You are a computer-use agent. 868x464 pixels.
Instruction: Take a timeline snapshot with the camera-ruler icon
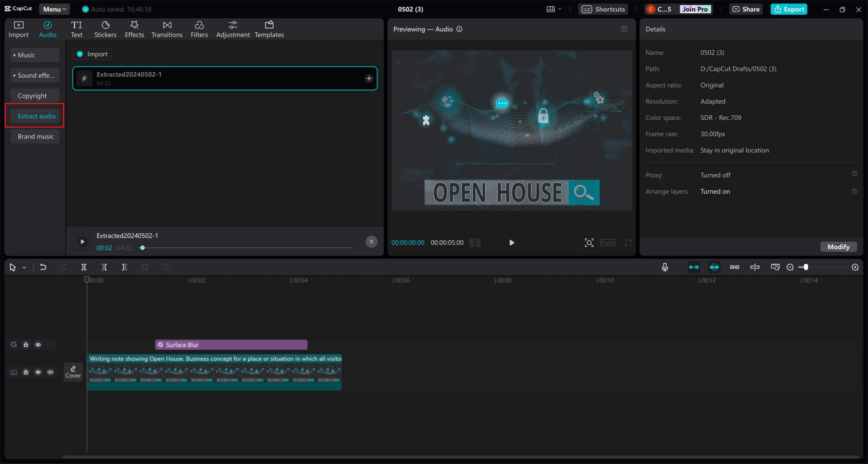[x=775, y=267]
